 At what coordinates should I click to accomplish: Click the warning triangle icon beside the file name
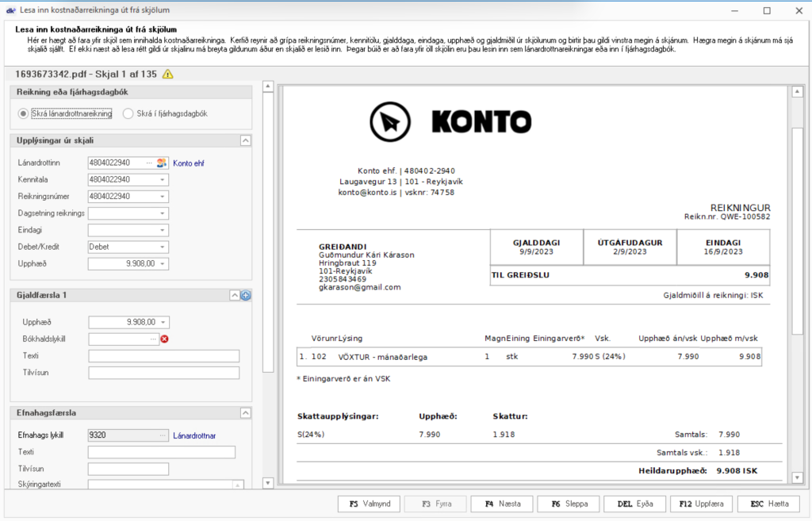(x=167, y=75)
